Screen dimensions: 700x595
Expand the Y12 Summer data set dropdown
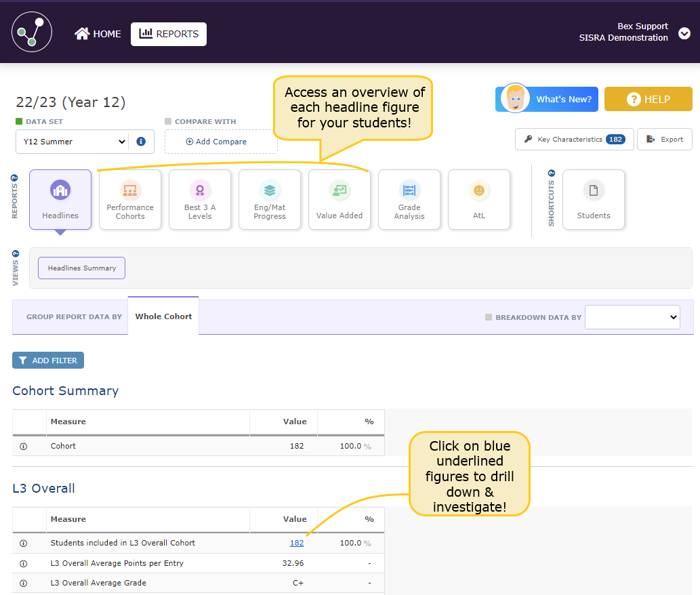(x=72, y=142)
